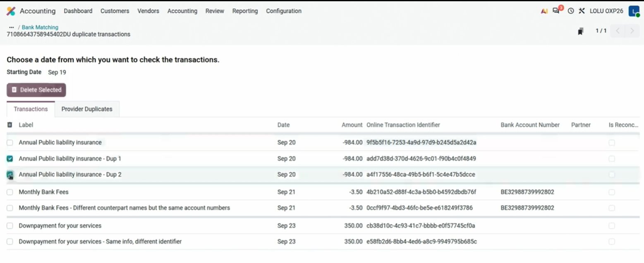Go to the previous record arrow
Viewport: 644px width, 263px height.
click(x=618, y=31)
